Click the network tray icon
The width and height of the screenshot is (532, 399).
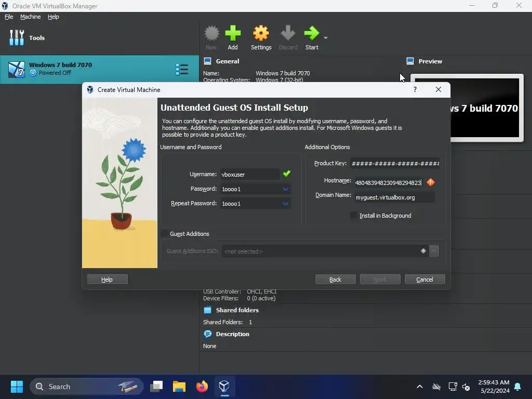point(453,387)
